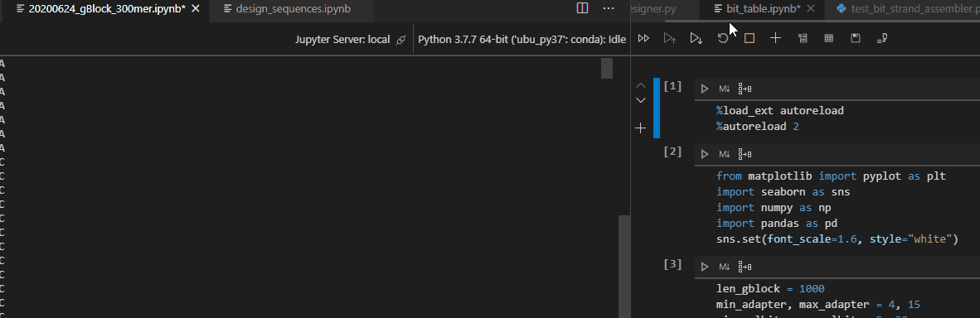Click 'import pandas as pd' line
The image size is (980, 318).
coord(777,223)
